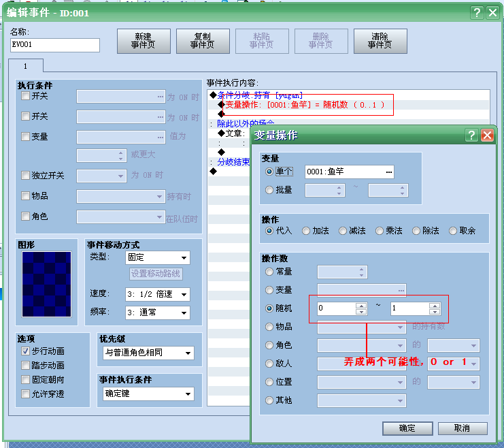Select the 敌人 operand option
This screenshot has height=448, width=504.
click(269, 364)
